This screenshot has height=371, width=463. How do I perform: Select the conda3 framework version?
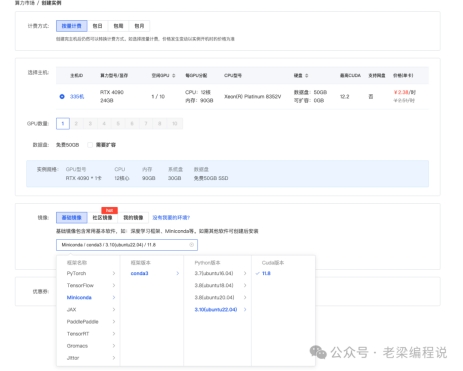[139, 273]
